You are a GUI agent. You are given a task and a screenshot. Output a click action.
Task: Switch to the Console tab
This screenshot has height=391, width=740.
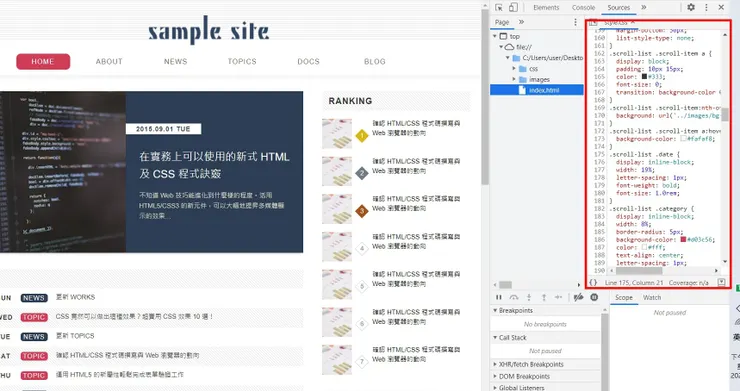pyautogui.click(x=583, y=8)
